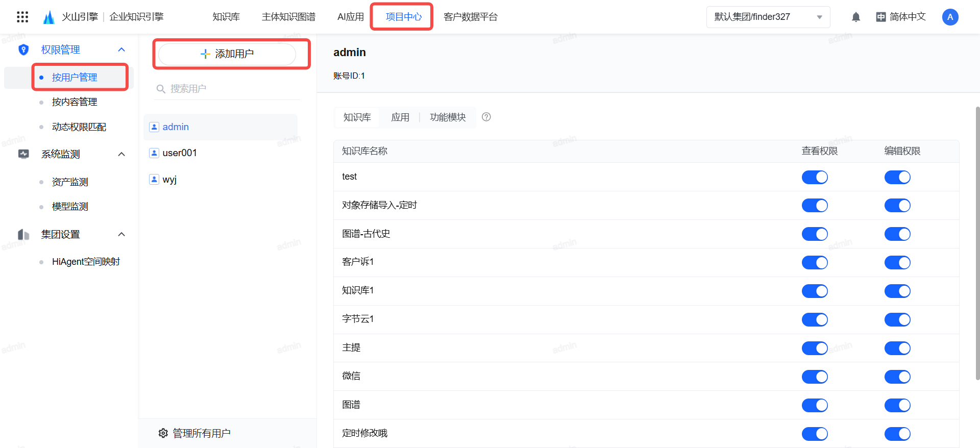Toggle 编辑权限 for 对象存储导入-定时

tap(897, 206)
